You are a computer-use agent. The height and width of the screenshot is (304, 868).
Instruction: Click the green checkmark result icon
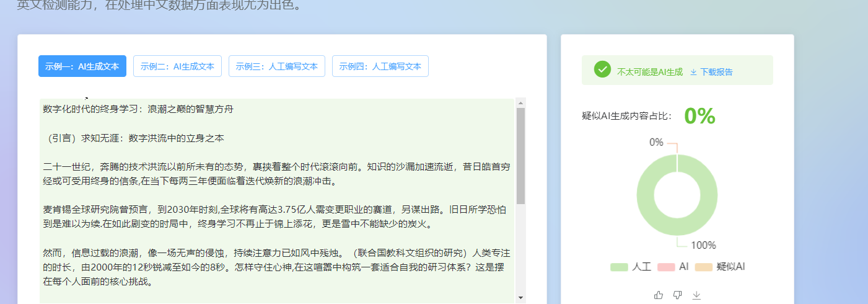[x=602, y=69]
